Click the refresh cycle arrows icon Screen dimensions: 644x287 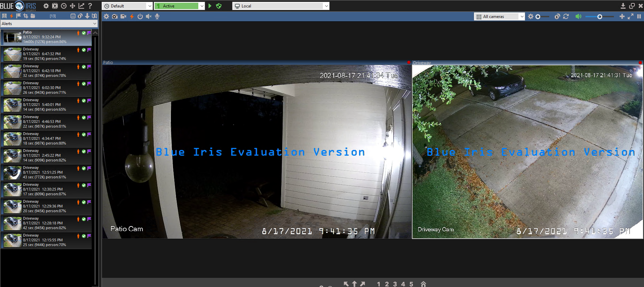tap(566, 16)
